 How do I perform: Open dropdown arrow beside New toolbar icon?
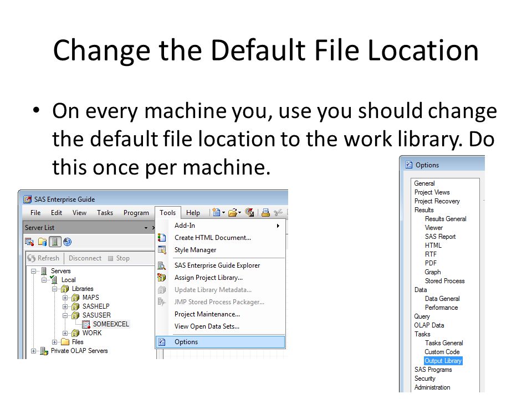(223, 213)
